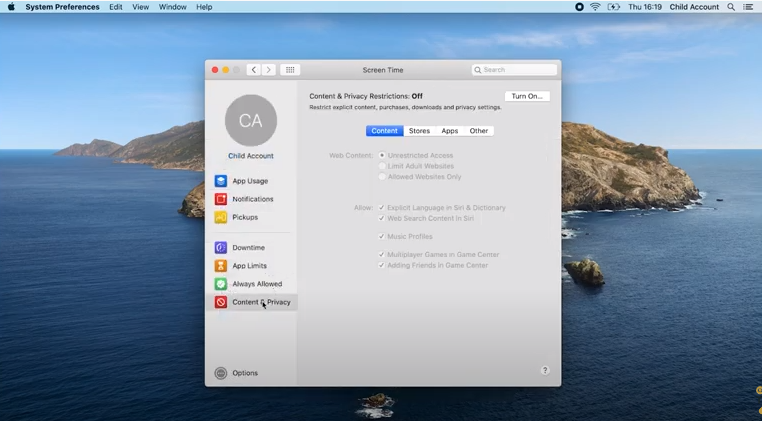Click the yellow Pickups icon
Screen dimensions: 762x421
pyautogui.click(x=221, y=217)
